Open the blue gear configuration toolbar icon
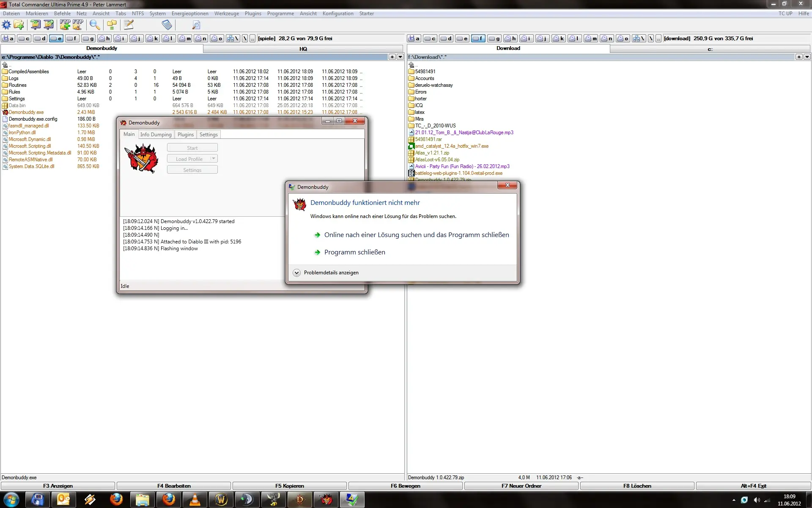The image size is (812, 508). point(7,25)
